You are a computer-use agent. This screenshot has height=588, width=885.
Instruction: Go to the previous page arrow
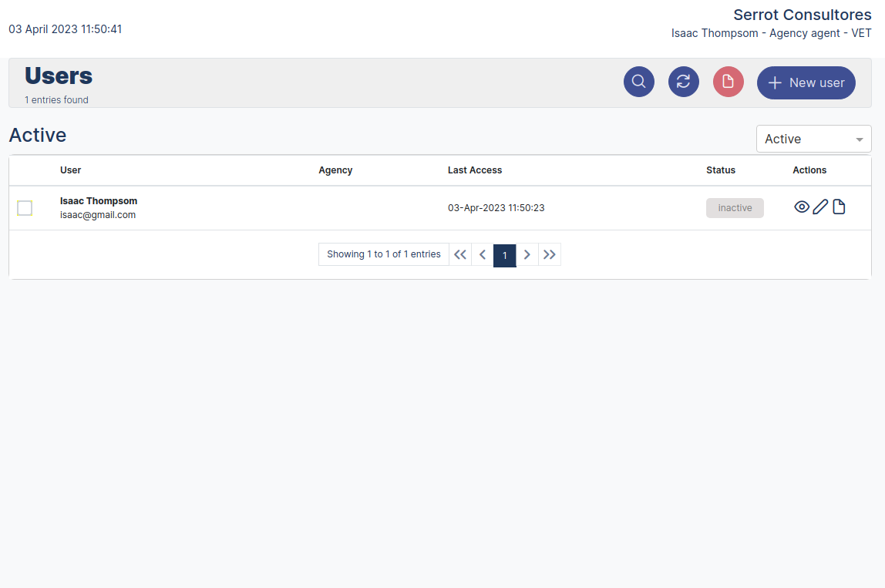click(x=483, y=254)
